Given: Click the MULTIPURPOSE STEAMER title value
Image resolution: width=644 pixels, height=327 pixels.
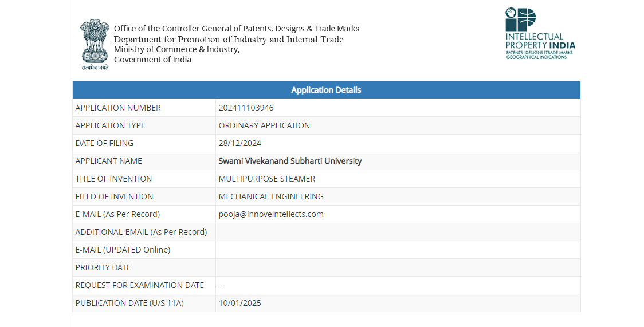Looking at the screenshot, I should pos(266,179).
